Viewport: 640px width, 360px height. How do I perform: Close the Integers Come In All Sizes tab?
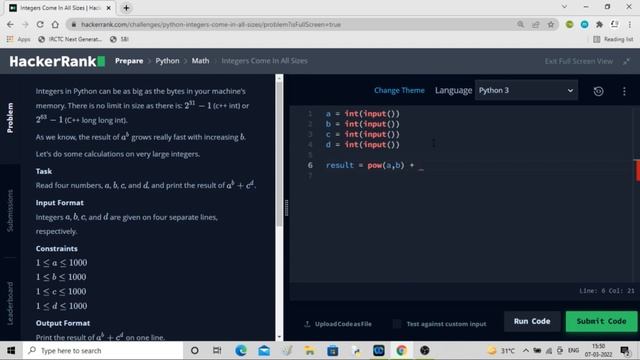pos(109,8)
